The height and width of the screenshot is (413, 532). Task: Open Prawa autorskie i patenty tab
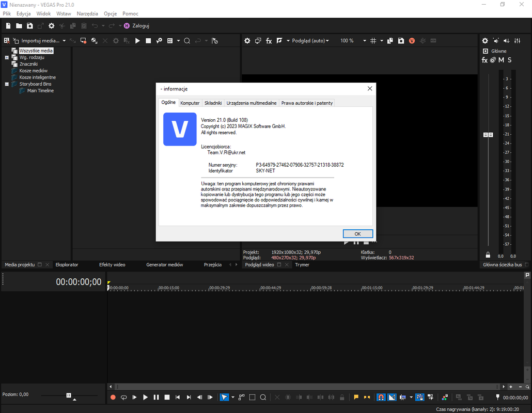tap(307, 103)
